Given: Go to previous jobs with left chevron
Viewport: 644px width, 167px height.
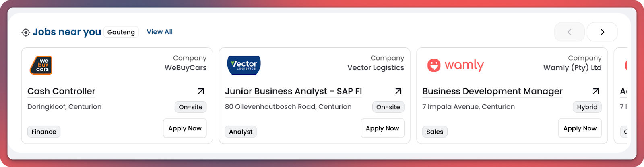Looking at the screenshot, I should [569, 32].
